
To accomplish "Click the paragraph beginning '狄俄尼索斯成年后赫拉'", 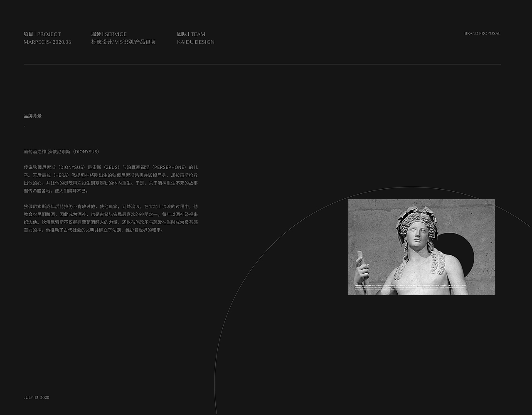I will tap(111, 218).
